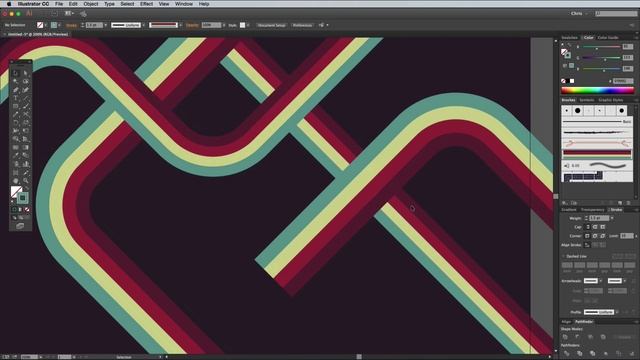Enable the Dashed Line checkbox

pyautogui.click(x=564, y=256)
